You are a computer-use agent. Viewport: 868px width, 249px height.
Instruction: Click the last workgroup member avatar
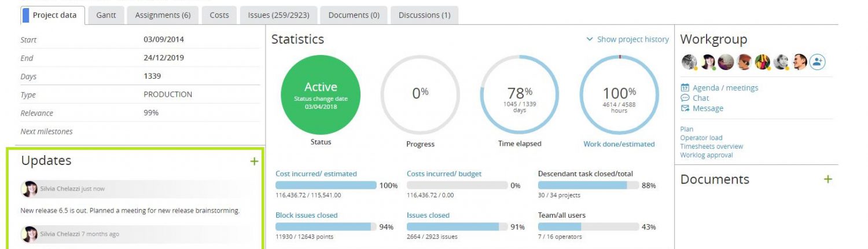point(800,62)
